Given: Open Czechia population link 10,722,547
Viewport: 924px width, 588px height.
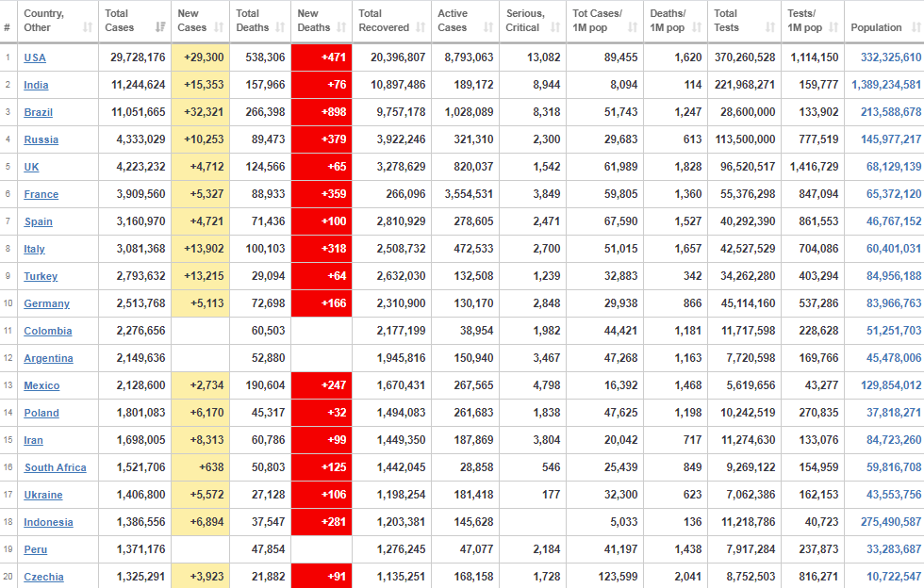Looking at the screenshot, I should (x=894, y=577).
